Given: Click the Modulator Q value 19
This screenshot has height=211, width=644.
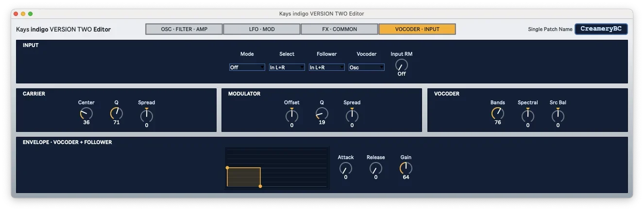Looking at the screenshot, I should pyautogui.click(x=322, y=123).
